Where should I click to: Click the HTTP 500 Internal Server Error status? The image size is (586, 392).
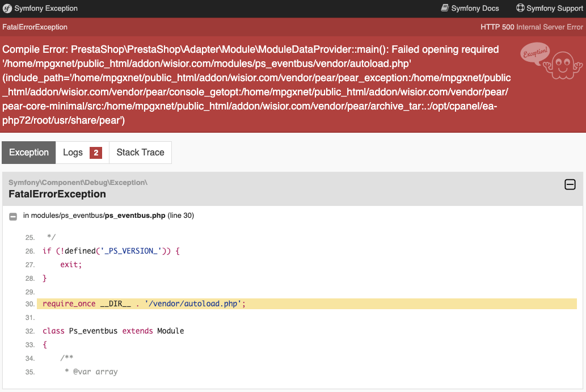tap(532, 27)
